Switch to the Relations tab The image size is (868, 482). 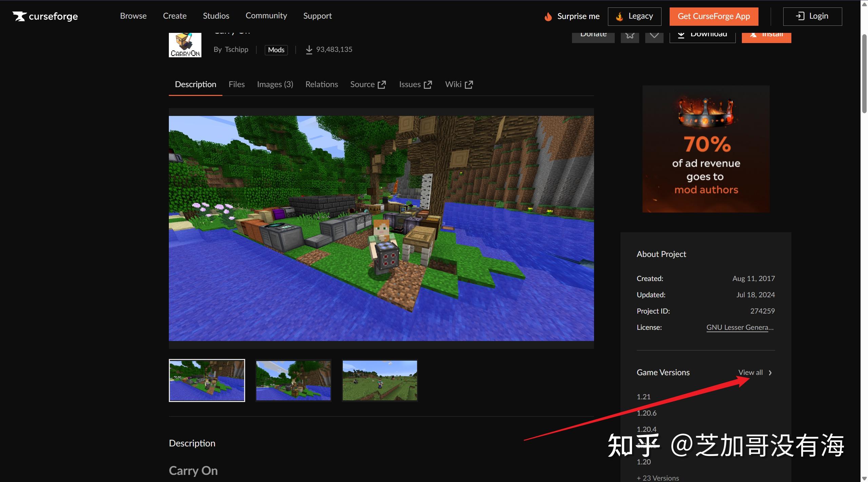click(x=321, y=84)
